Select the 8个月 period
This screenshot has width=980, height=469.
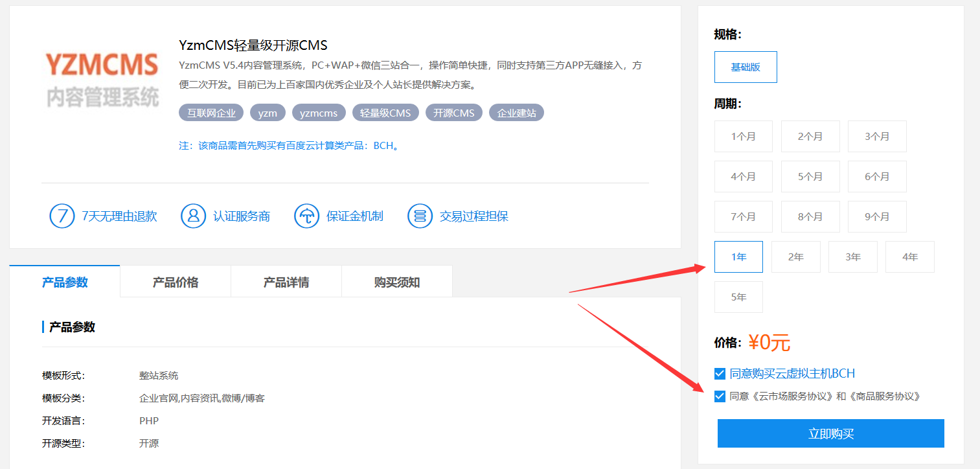[810, 217]
